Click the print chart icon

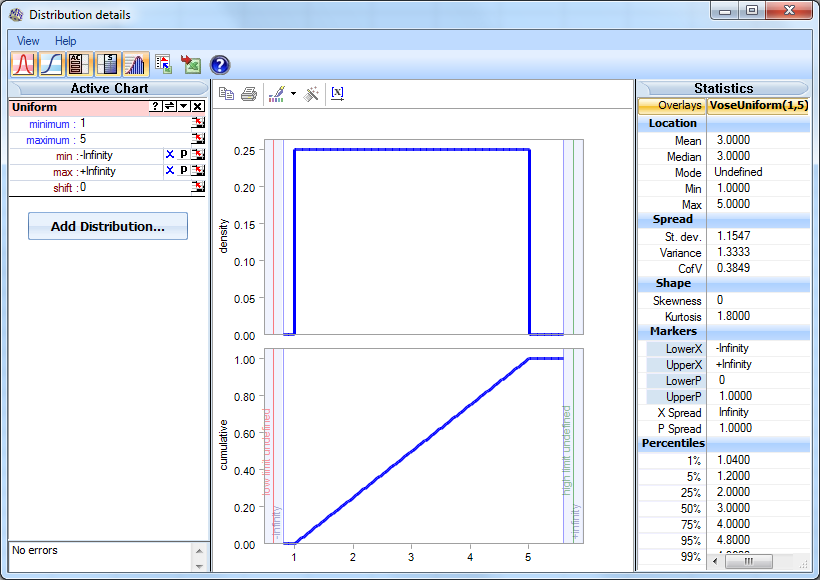click(x=248, y=93)
